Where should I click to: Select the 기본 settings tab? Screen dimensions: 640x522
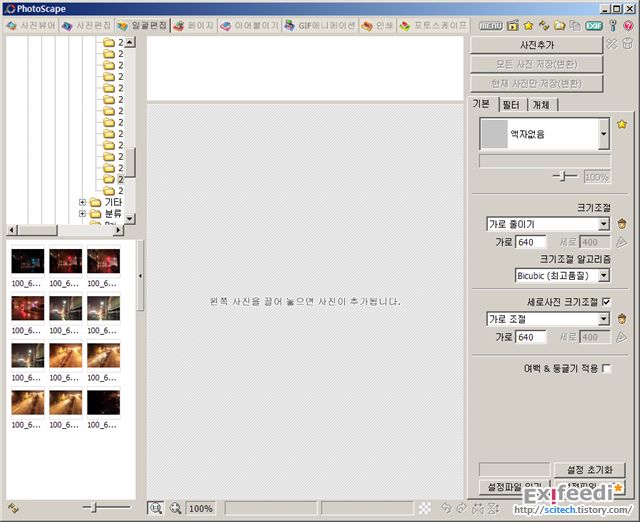click(483, 104)
